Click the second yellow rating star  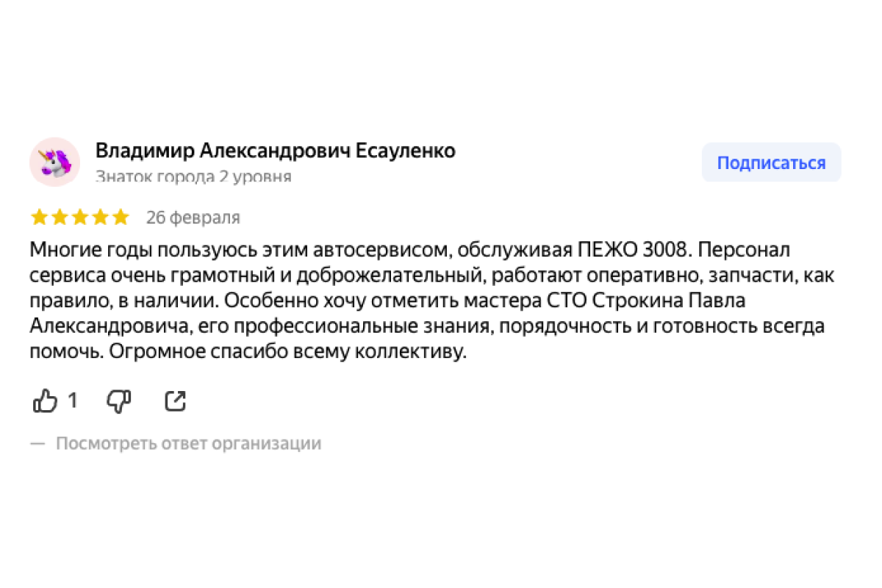[x=60, y=218]
